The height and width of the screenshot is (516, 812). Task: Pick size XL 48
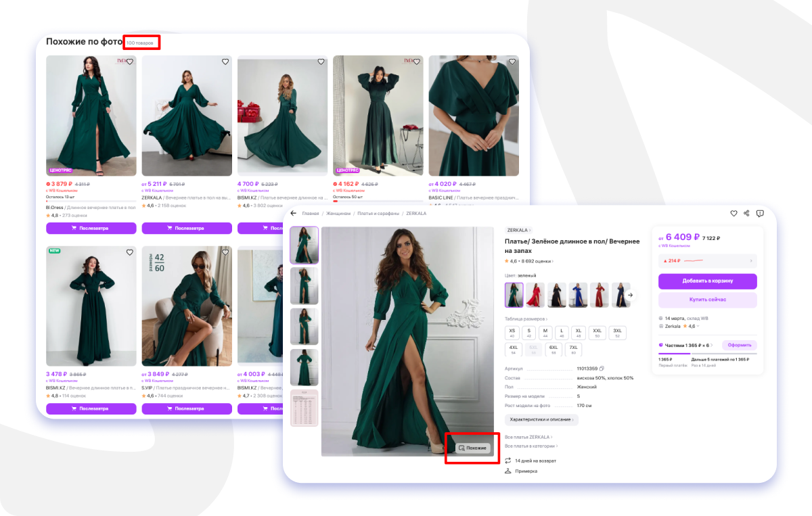coord(579,332)
